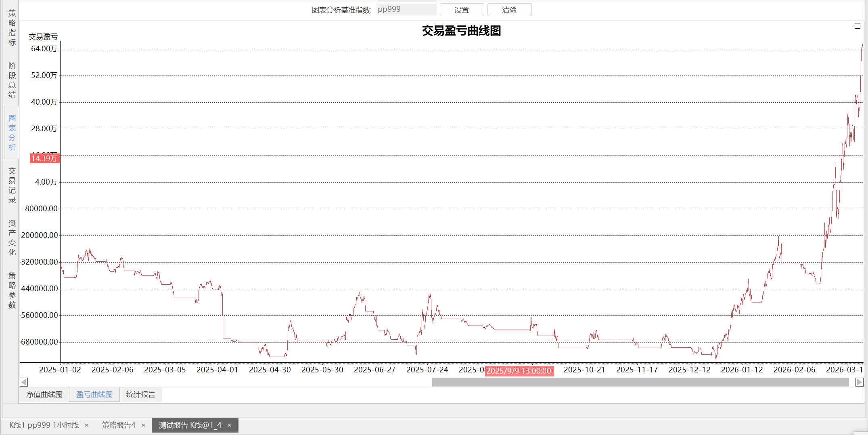Screen dimensions: 868x435
Task: Click the 清除 button
Action: click(509, 10)
